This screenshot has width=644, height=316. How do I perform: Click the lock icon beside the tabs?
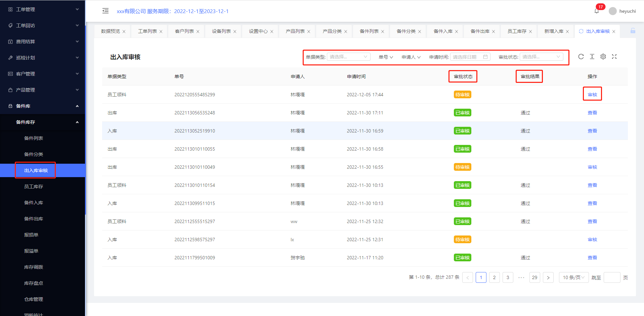[633, 31]
